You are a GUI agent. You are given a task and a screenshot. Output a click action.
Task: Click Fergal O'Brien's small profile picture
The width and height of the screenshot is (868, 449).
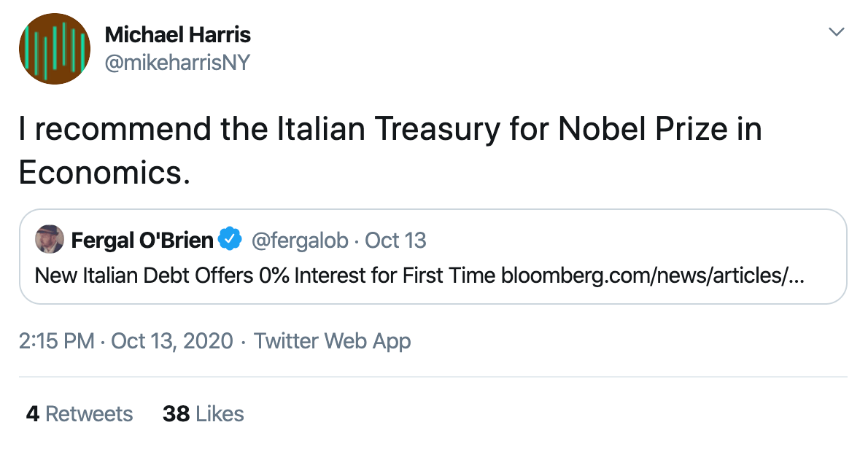(50, 239)
